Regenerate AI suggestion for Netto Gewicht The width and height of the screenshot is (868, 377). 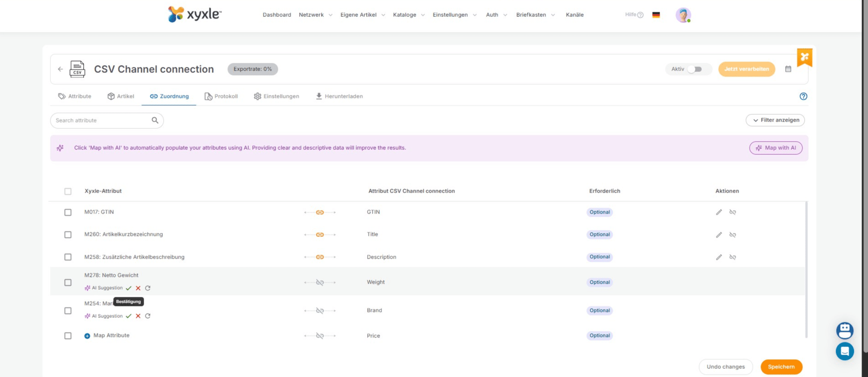point(148,288)
